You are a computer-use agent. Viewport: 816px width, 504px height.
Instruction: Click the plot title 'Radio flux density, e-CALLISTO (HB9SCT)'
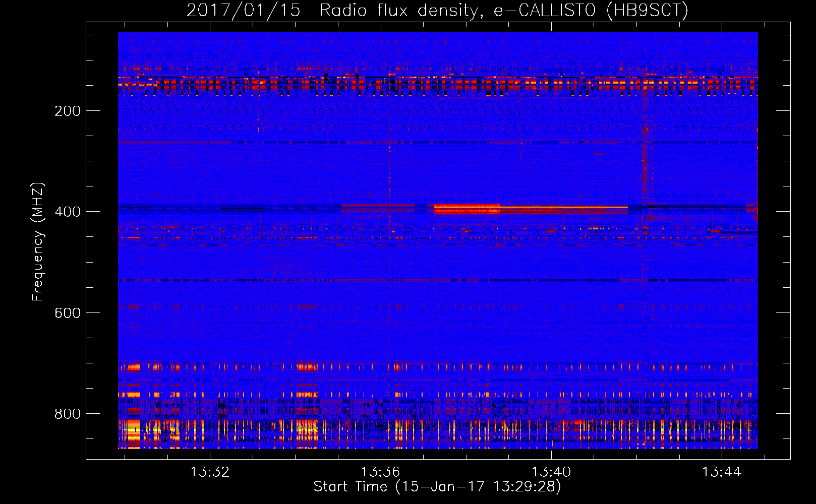pos(504,10)
